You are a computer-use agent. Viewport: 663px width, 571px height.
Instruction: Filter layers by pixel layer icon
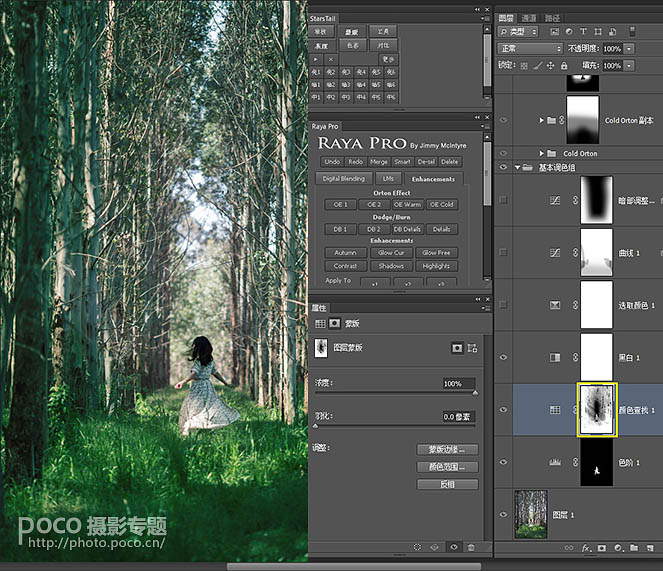coord(555,32)
